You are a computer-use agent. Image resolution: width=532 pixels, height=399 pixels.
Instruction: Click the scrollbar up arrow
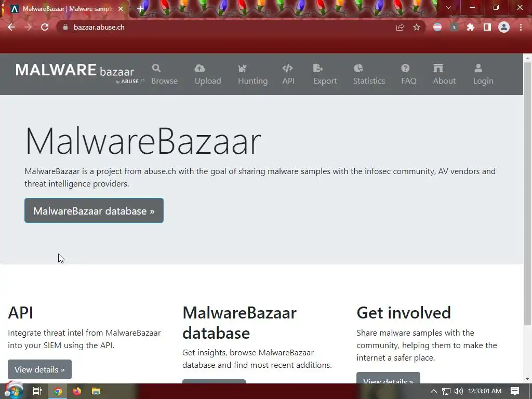[527, 58]
